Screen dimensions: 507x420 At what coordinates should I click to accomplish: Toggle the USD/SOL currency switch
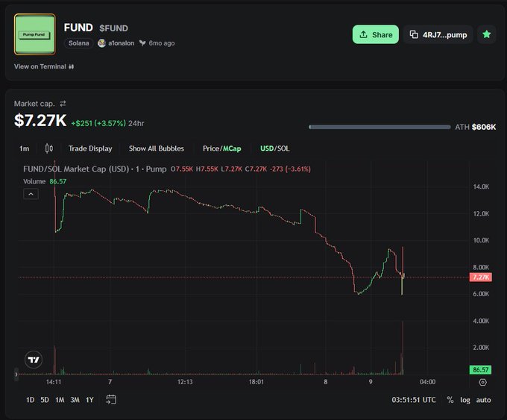275,148
